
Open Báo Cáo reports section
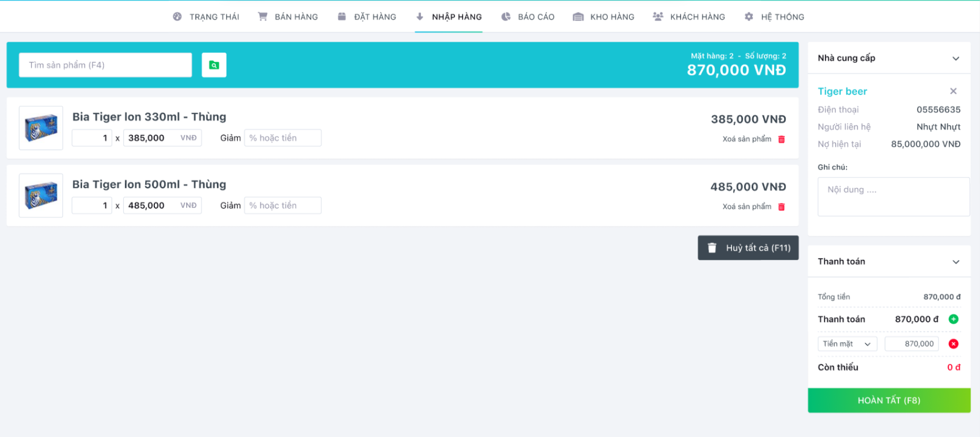tap(527, 17)
